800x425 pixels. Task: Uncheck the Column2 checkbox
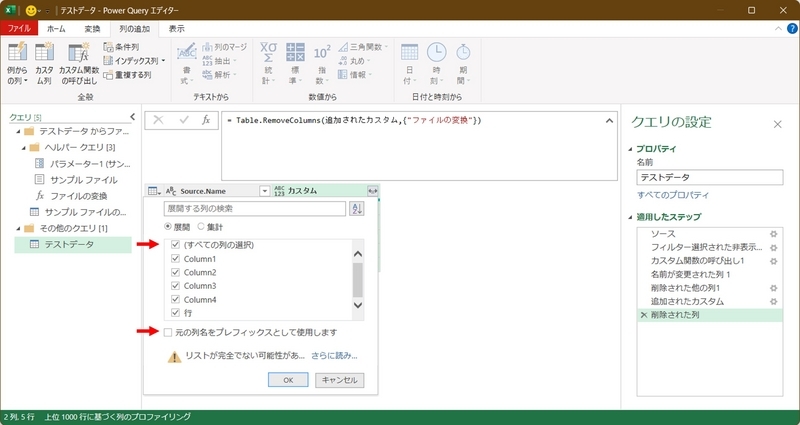point(176,272)
